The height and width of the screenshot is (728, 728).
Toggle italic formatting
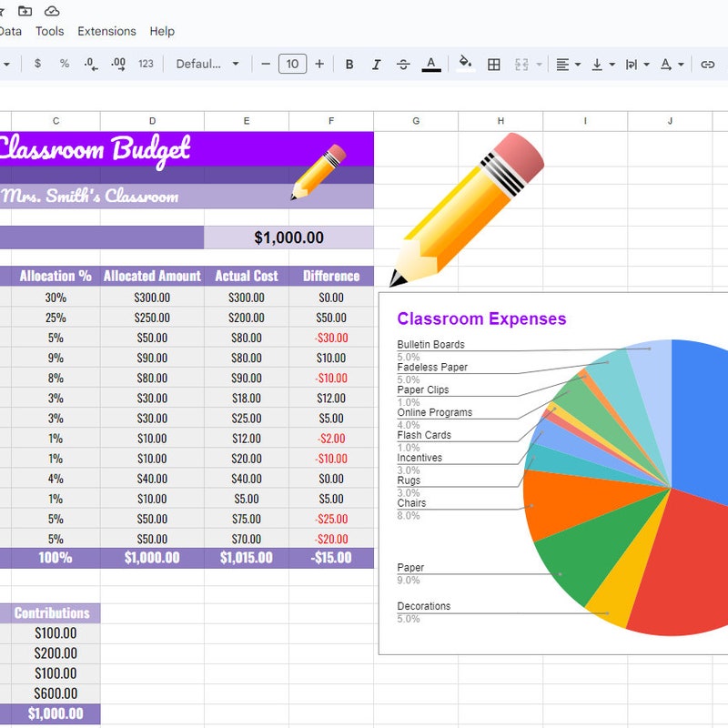(x=376, y=64)
